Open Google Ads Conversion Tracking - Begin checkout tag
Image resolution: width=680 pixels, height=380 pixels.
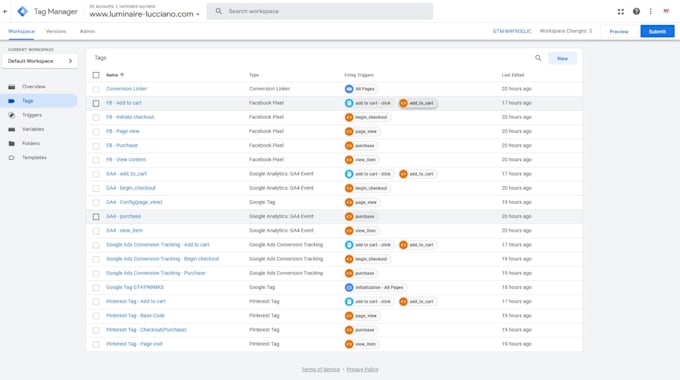(x=163, y=259)
